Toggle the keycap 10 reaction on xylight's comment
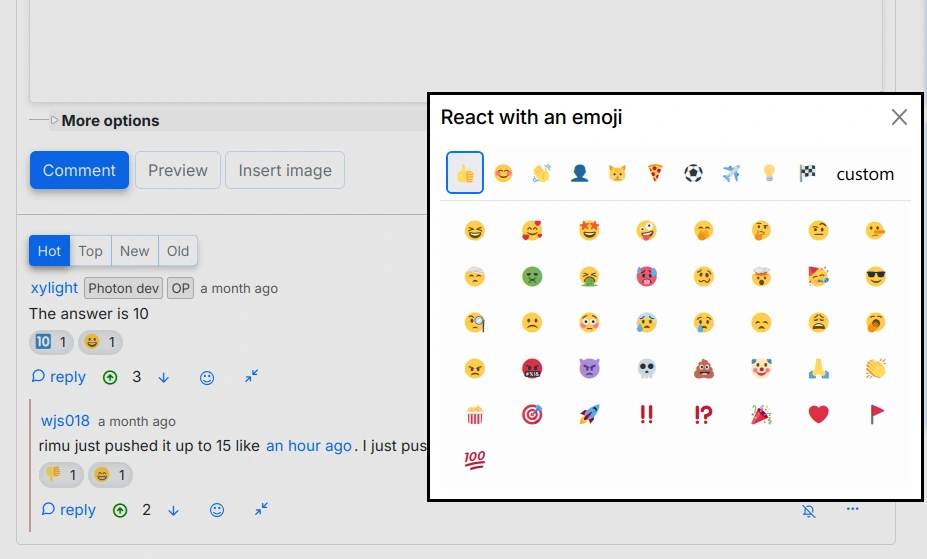Viewport: 927px width, 559px height. tap(51, 342)
